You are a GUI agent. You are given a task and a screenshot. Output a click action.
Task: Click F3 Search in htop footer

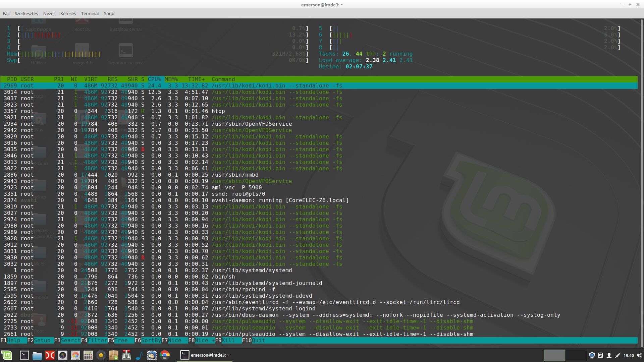(67, 340)
